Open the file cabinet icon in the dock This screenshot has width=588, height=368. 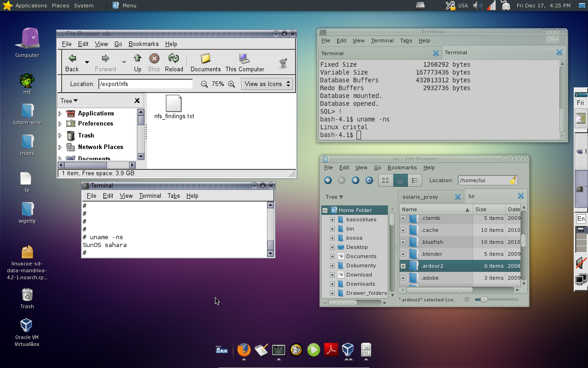[366, 350]
